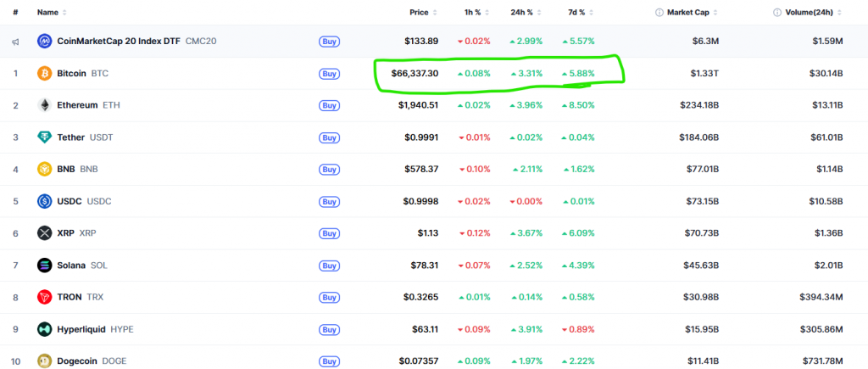
Task: Click XRP 24h change 3.67%
Action: click(x=526, y=233)
